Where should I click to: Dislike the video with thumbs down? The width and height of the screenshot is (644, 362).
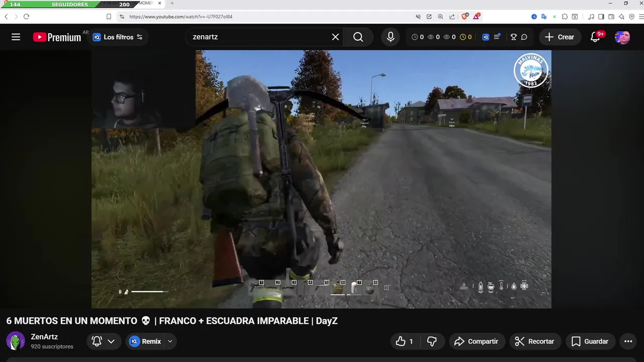pos(432,341)
